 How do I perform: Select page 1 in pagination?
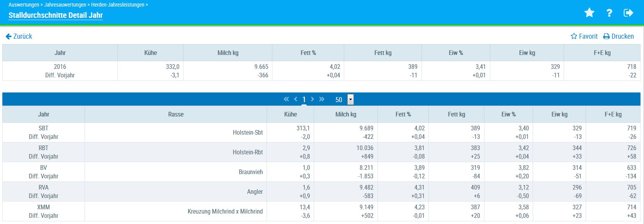tap(304, 100)
